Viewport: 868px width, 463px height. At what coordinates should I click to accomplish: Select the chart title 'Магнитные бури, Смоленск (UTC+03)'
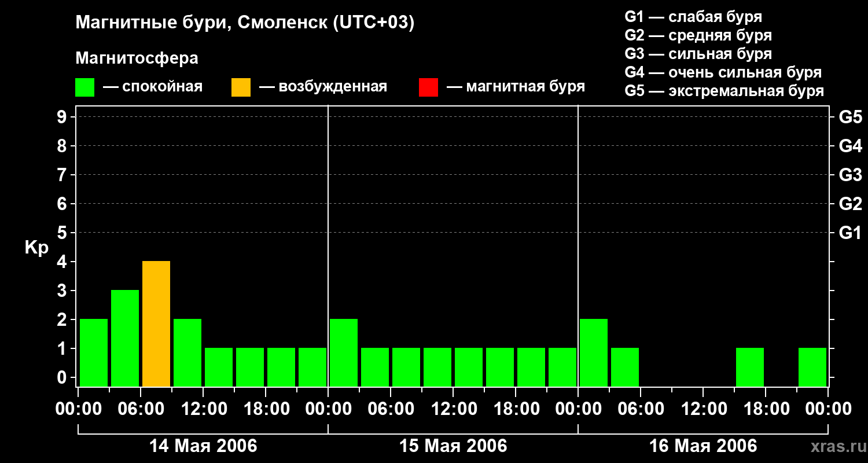point(245,23)
